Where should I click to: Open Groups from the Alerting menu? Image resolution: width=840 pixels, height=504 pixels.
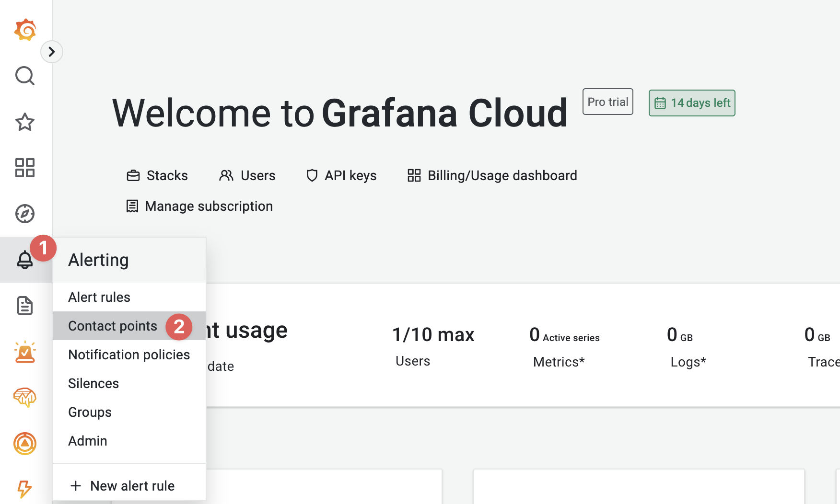tap(129, 412)
